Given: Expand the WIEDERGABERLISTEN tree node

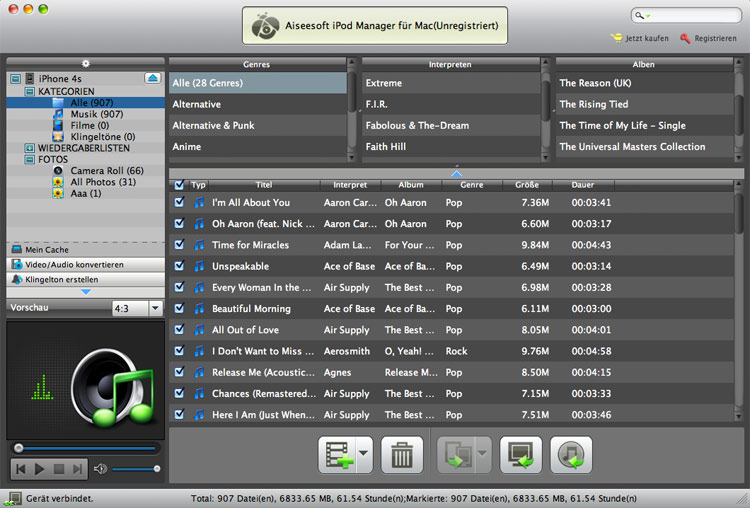Looking at the screenshot, I should (x=30, y=148).
